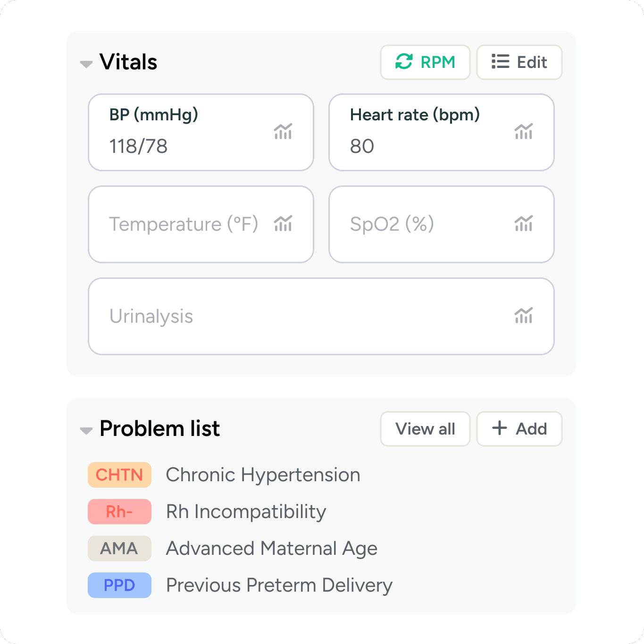Click the AMA Advanced Maternal Age badge
The image size is (644, 644).
click(x=119, y=548)
